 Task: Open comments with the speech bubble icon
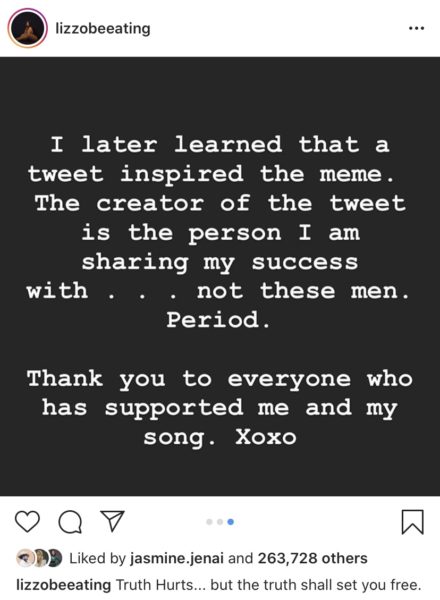click(70, 522)
